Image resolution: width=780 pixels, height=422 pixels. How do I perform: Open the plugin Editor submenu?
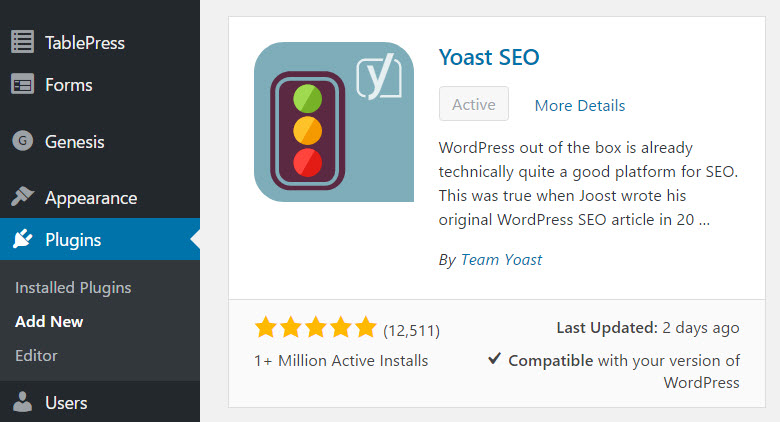36,355
